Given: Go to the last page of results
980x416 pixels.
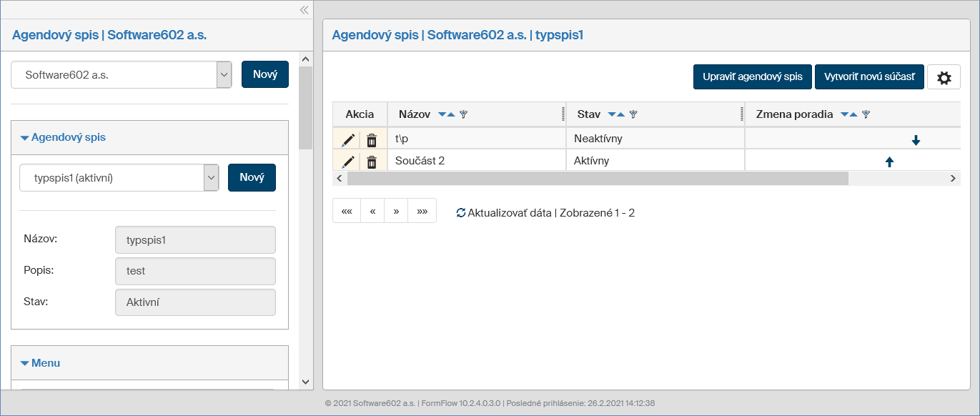Looking at the screenshot, I should coord(422,212).
